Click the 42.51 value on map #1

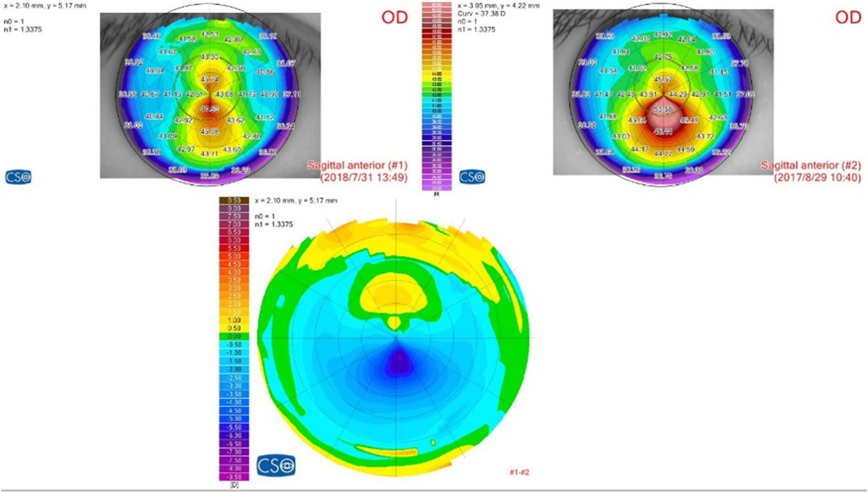coord(194,94)
